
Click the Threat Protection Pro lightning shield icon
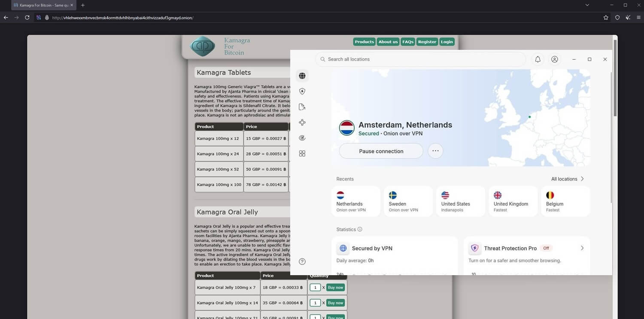475,248
